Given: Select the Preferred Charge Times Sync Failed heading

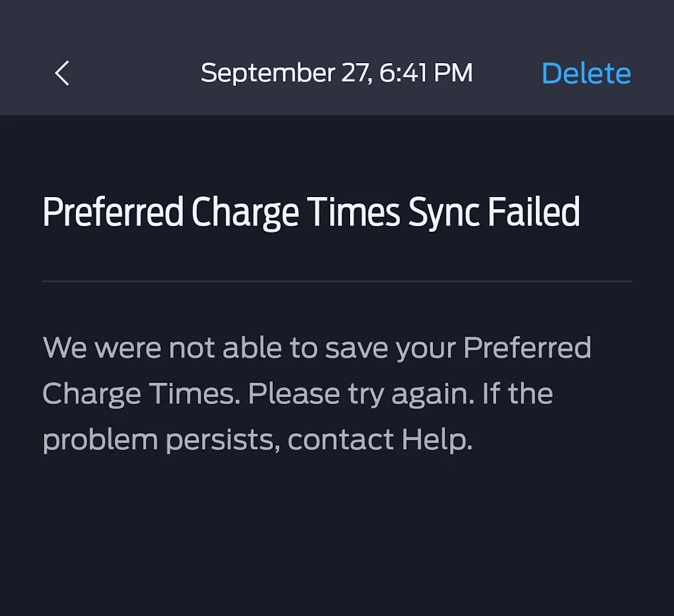Looking at the screenshot, I should click(311, 212).
